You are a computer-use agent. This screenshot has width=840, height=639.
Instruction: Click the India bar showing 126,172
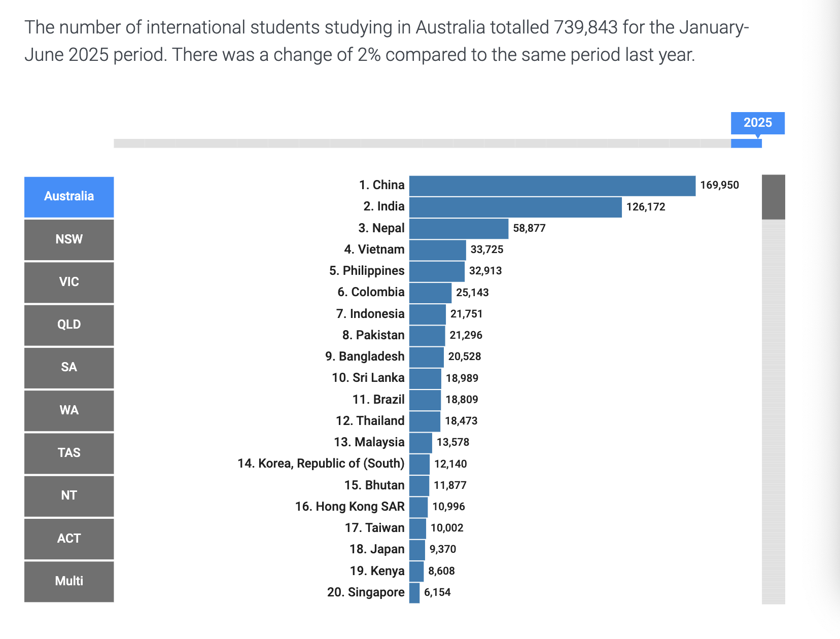coord(515,207)
